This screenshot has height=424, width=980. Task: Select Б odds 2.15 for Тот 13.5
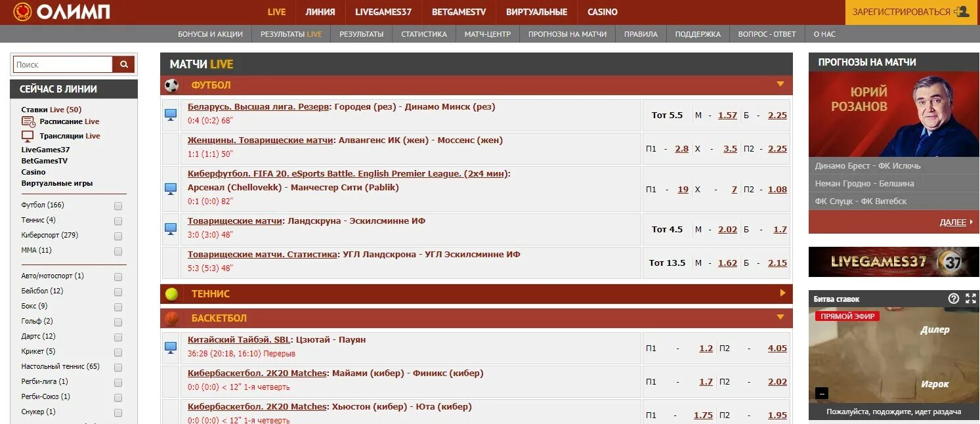click(777, 263)
